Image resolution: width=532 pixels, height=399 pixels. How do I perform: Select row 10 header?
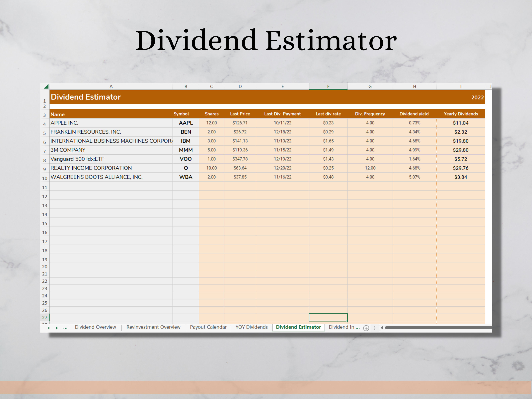coord(44,178)
